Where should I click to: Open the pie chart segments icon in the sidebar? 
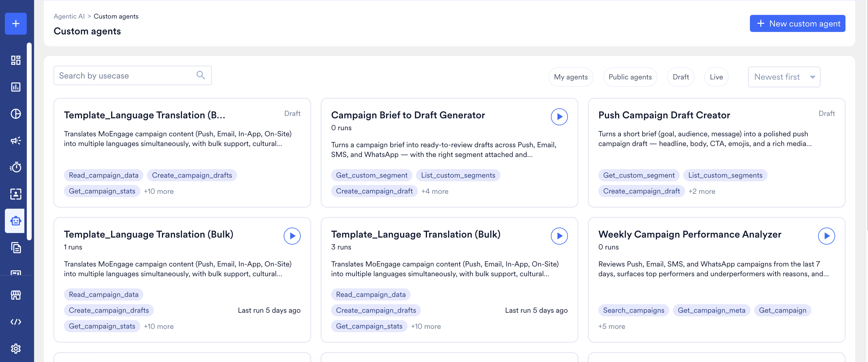click(x=16, y=114)
